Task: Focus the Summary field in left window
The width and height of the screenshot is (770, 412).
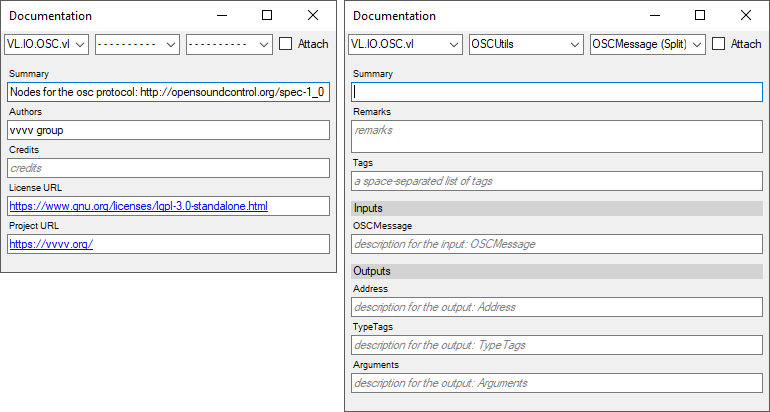Action: click(x=168, y=92)
